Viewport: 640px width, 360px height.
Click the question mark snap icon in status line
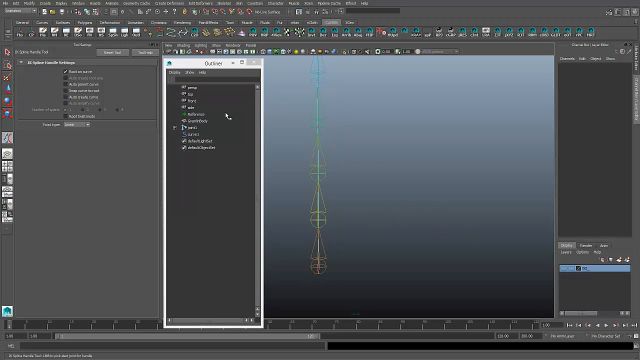click(x=174, y=12)
